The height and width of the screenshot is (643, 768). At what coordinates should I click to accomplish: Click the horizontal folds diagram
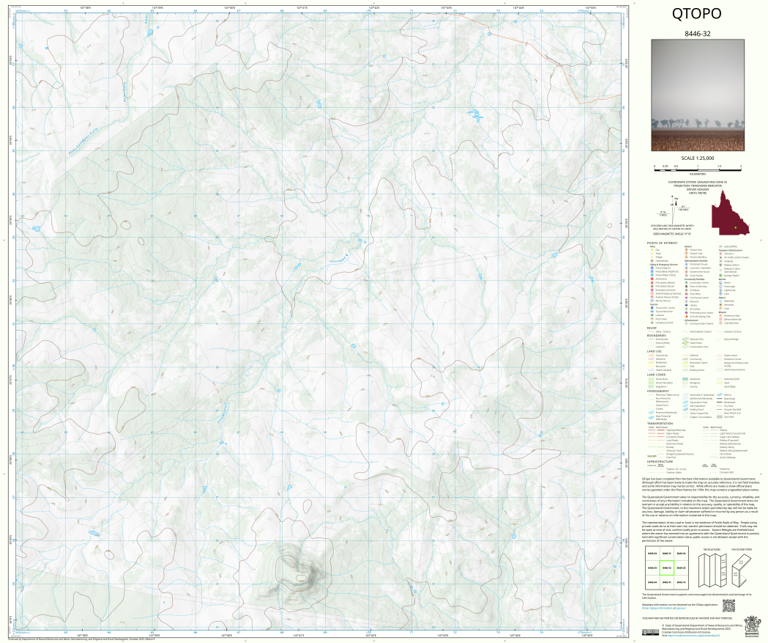(x=741, y=571)
